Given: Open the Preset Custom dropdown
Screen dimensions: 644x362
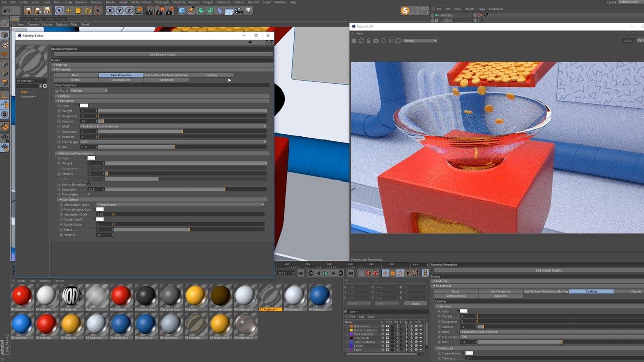Looking at the screenshot, I should 89,91.
